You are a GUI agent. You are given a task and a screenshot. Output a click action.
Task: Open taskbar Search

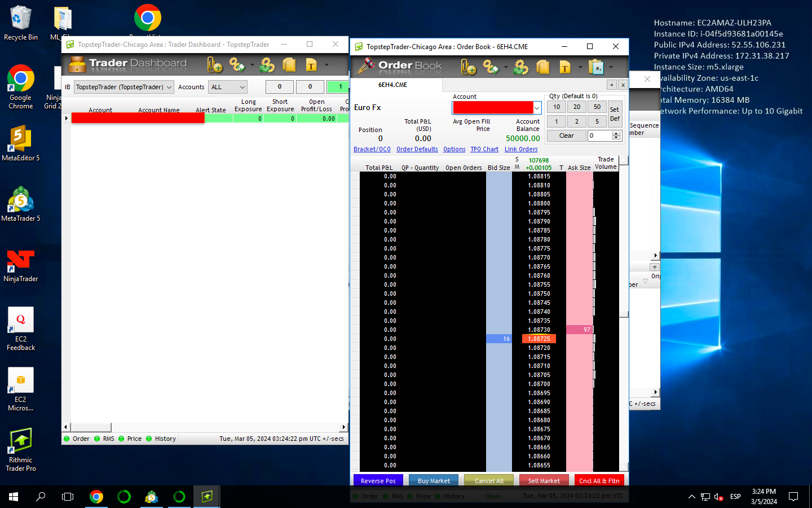pos(41,497)
